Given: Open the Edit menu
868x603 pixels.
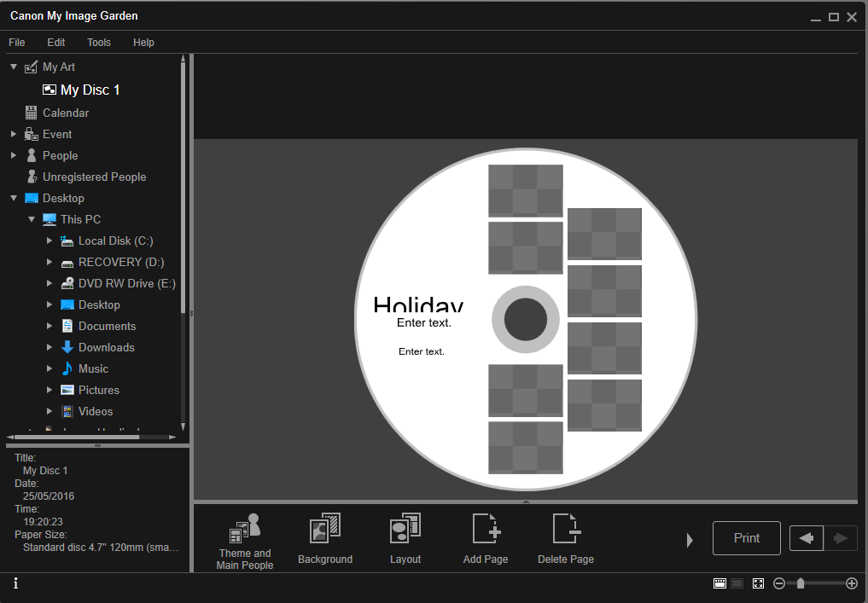Looking at the screenshot, I should tap(56, 43).
